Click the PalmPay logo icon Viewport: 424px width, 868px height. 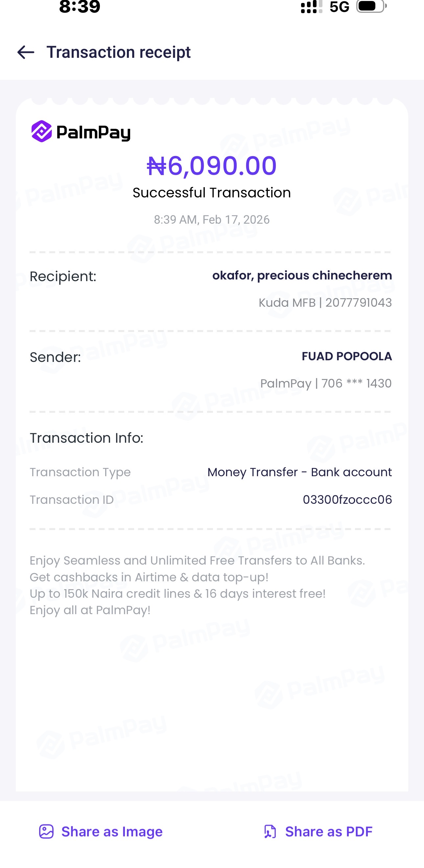41,131
